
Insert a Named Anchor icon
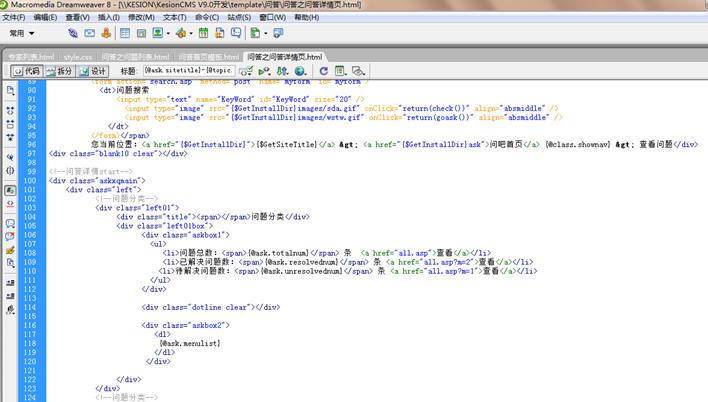106,33
